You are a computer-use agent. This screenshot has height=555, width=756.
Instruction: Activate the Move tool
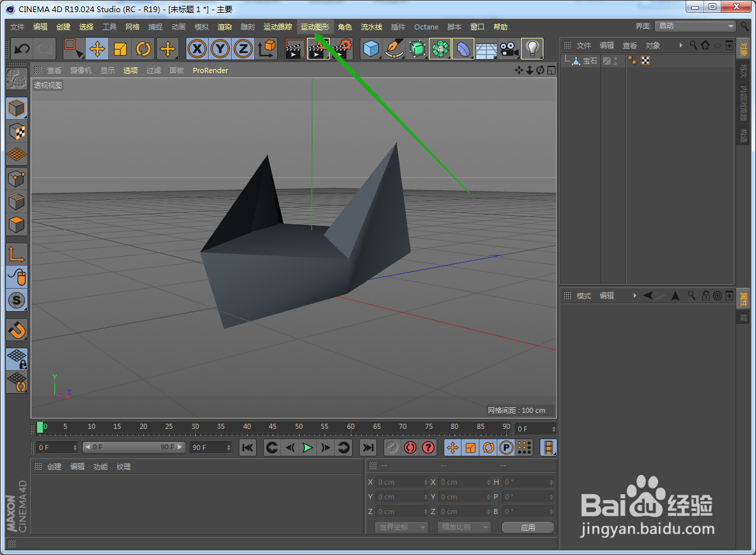(97, 49)
